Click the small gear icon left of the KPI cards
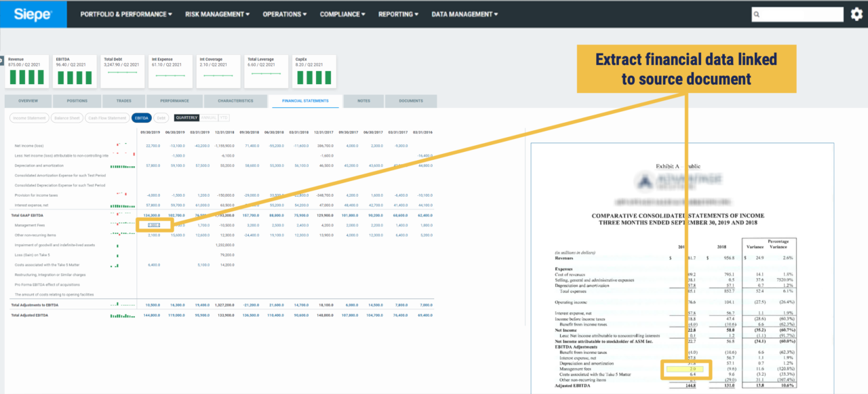This screenshot has width=868, height=394. click(3, 61)
